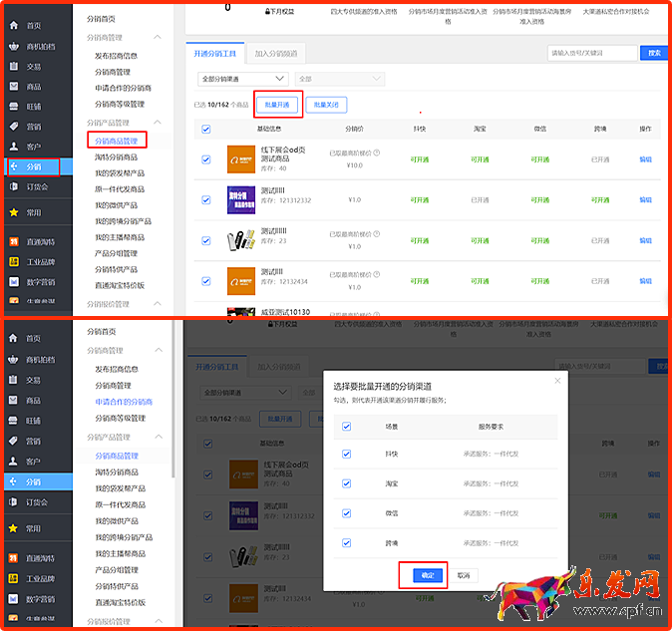This screenshot has height=631, width=672.
Task: Click help icon beside price of 线下展会od页 product
Action: click(x=376, y=153)
